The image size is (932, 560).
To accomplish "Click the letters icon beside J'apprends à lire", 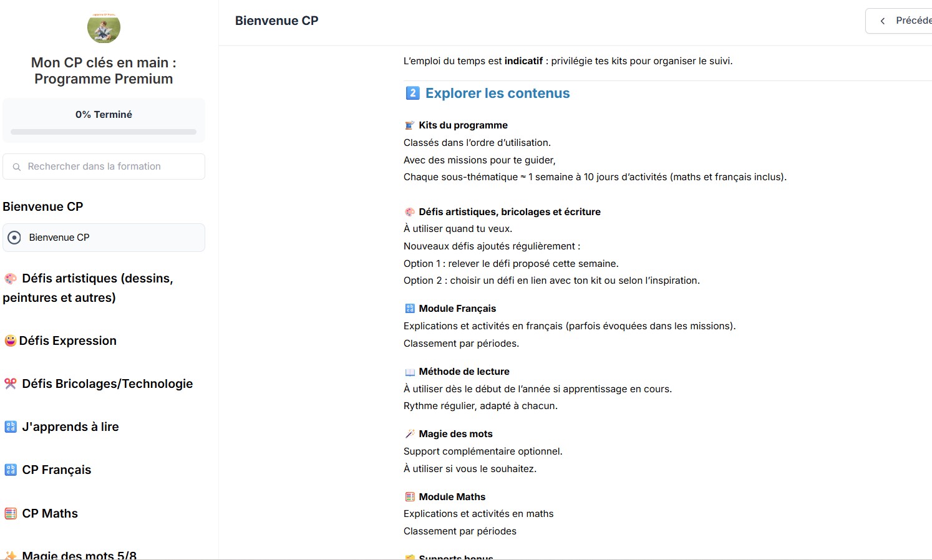I will tap(11, 427).
